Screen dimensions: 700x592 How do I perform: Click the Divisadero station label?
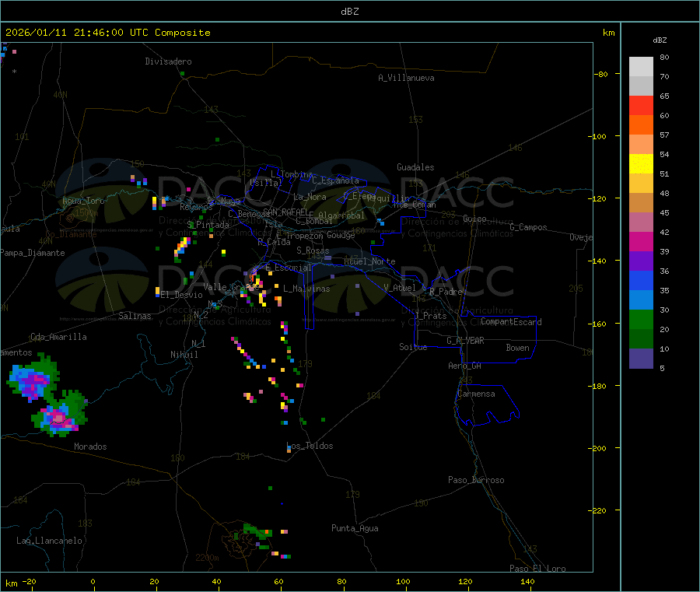(168, 61)
